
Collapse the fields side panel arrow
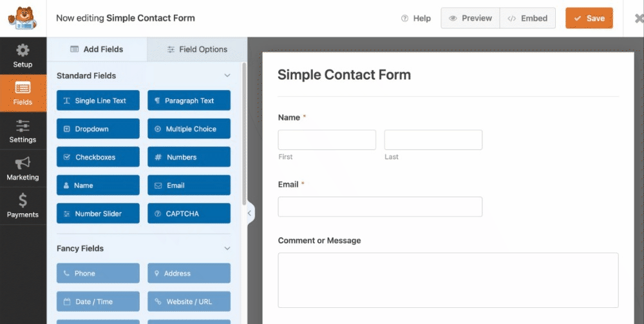click(x=250, y=213)
